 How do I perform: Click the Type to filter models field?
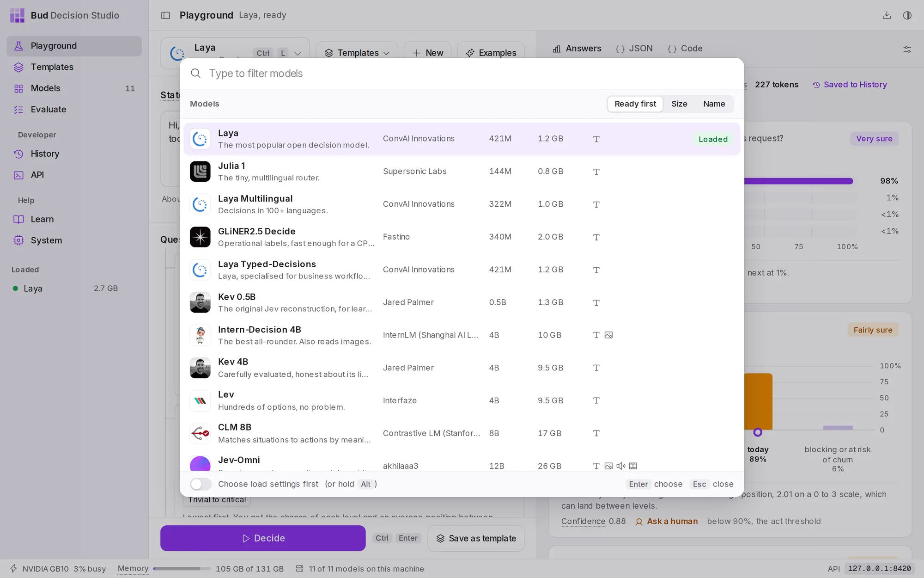(462, 74)
